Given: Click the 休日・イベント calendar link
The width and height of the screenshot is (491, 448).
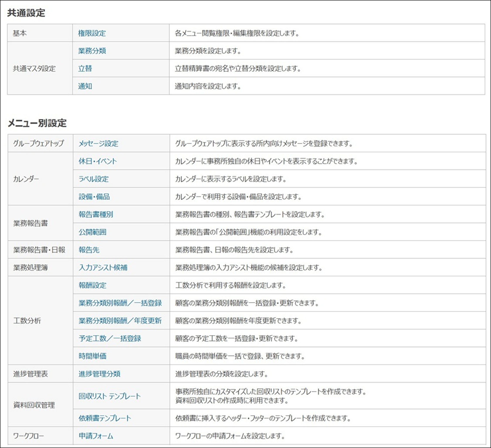Looking at the screenshot, I should (x=98, y=161).
